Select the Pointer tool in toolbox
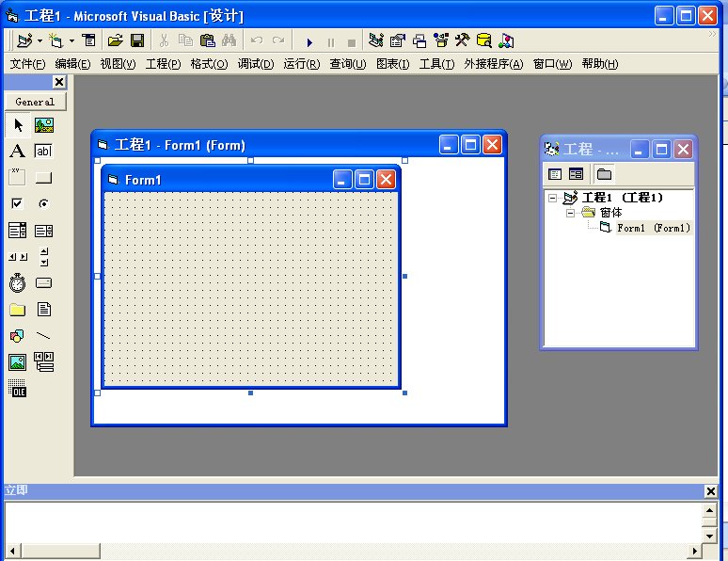728x561 pixels. click(18, 125)
